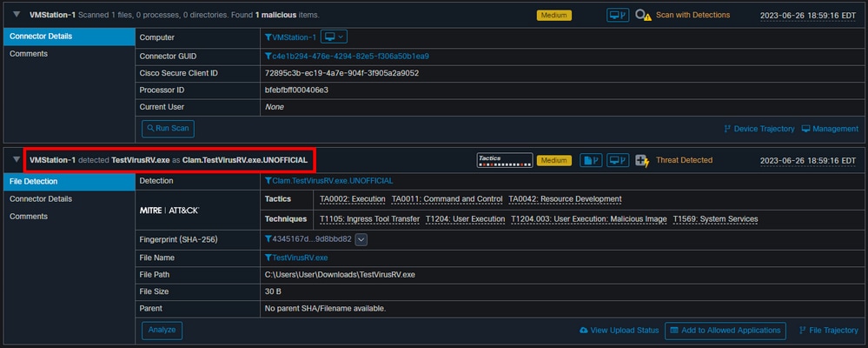868x348 pixels.
Task: Open technique T1204: User Execution
Action: point(466,219)
